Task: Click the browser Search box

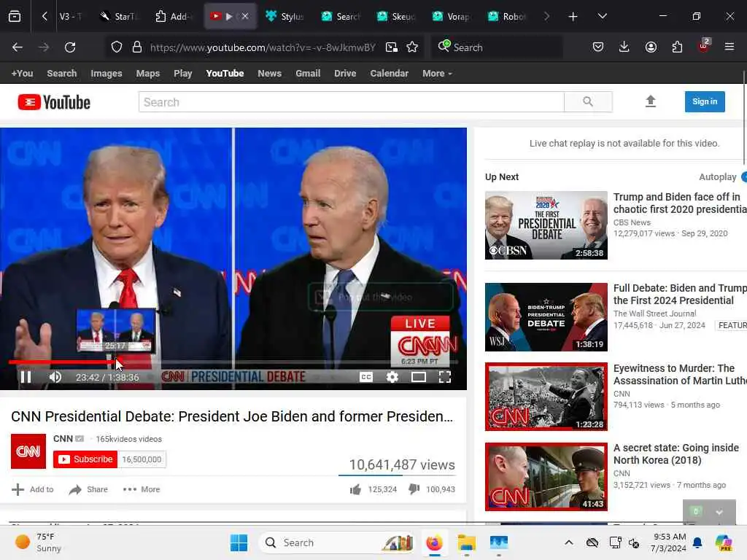Action: [496, 47]
